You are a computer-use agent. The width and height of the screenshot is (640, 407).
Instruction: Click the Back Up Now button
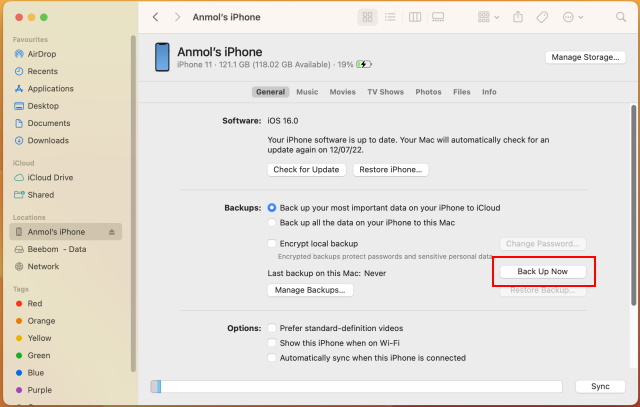(x=542, y=272)
